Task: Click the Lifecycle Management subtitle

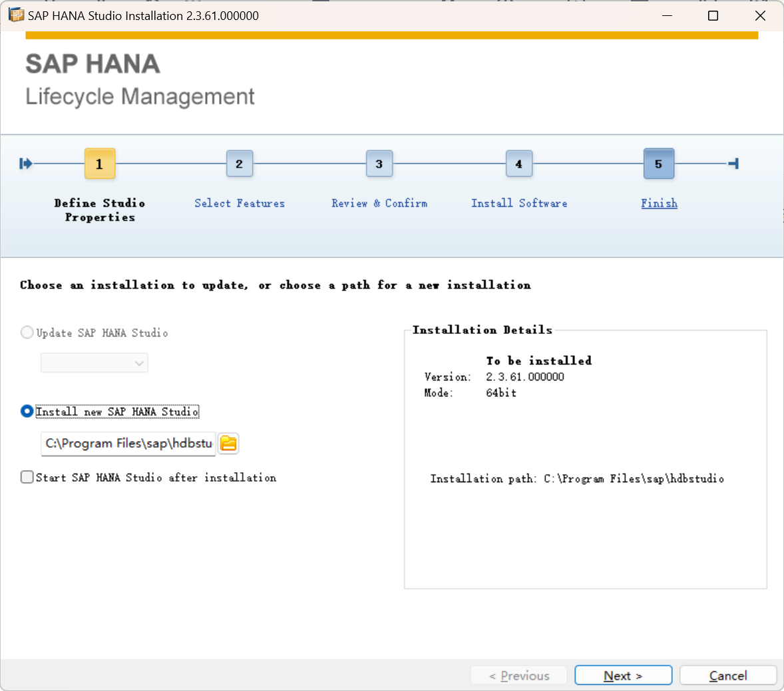Action: (x=140, y=96)
